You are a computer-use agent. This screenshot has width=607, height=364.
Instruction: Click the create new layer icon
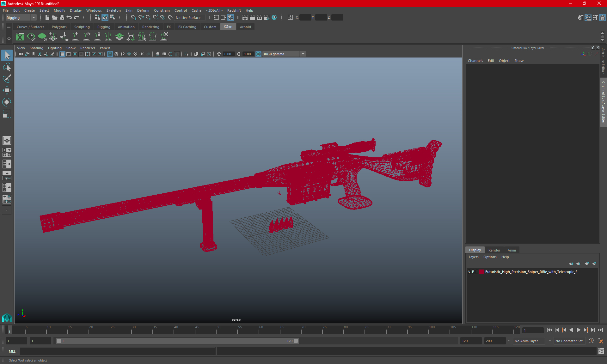point(587,264)
